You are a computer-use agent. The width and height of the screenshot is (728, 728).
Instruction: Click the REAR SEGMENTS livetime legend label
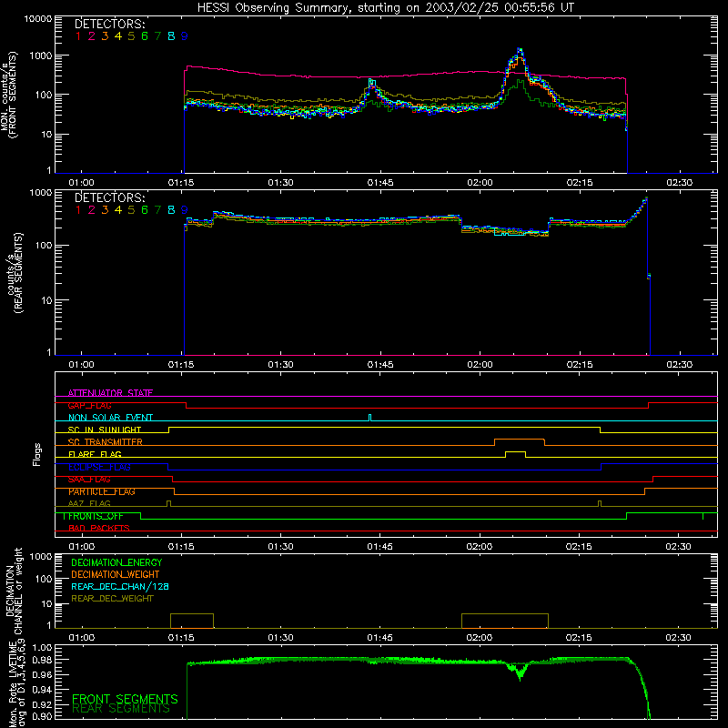[121, 709]
